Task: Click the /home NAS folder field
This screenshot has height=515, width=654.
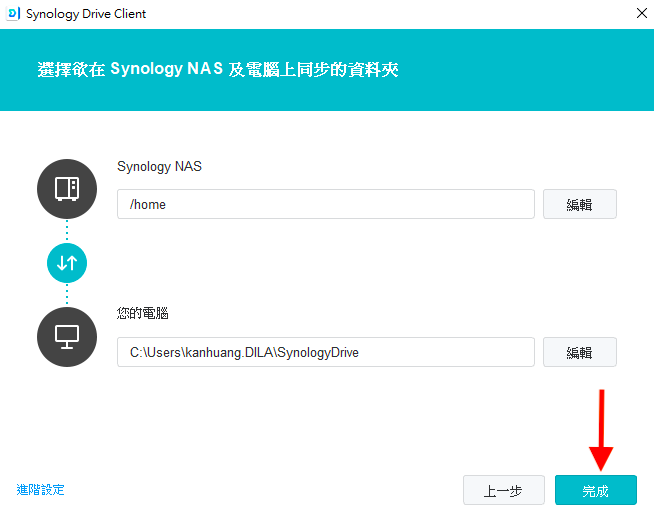Action: coord(325,204)
